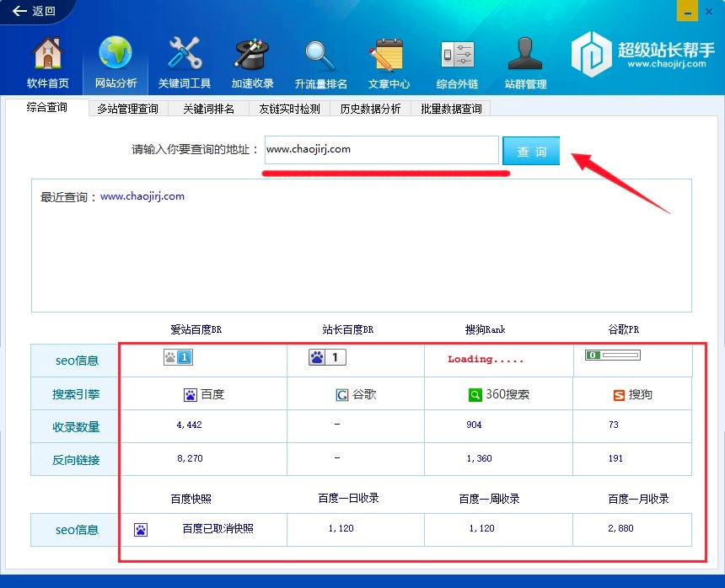This screenshot has width=725, height=588.
Task: Switch to the 多站管理查询 tab
Action: click(127, 109)
